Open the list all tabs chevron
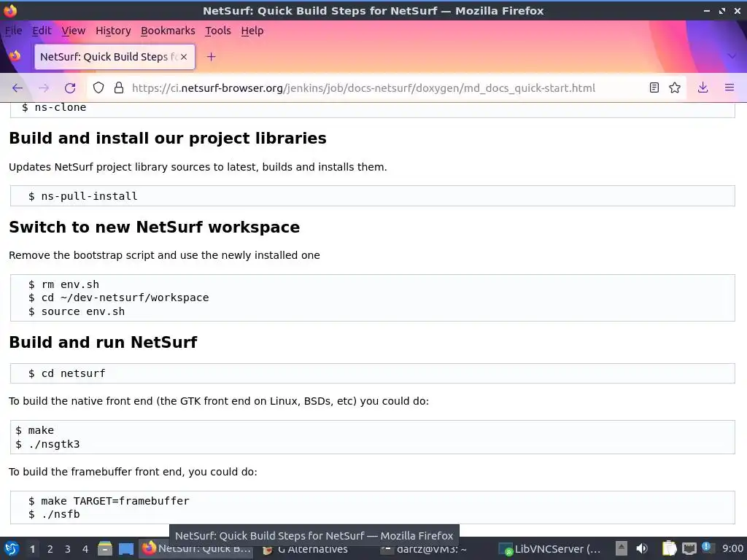747x560 pixels. (732, 56)
